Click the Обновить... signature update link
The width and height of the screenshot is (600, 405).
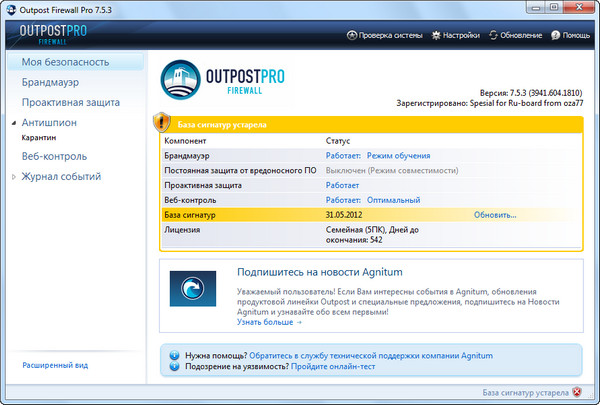495,215
